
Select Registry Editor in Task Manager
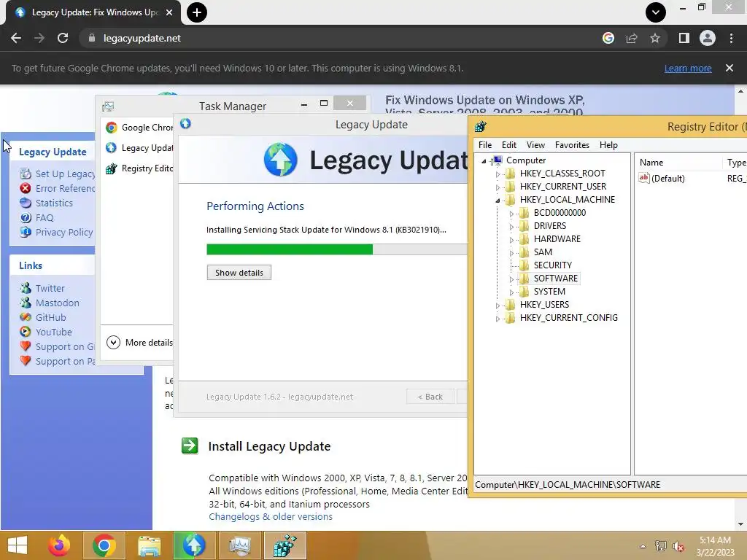139,168
